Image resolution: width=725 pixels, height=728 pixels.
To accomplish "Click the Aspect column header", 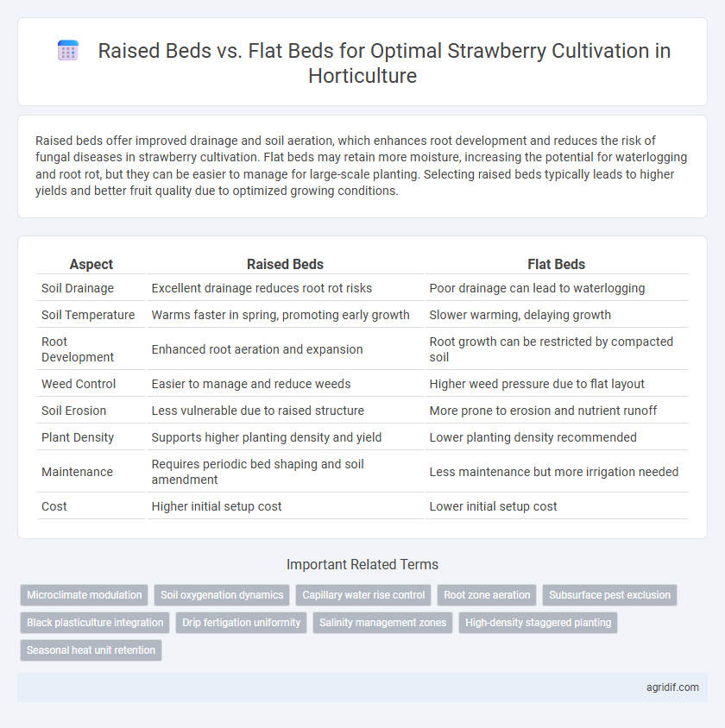I will tap(91, 264).
